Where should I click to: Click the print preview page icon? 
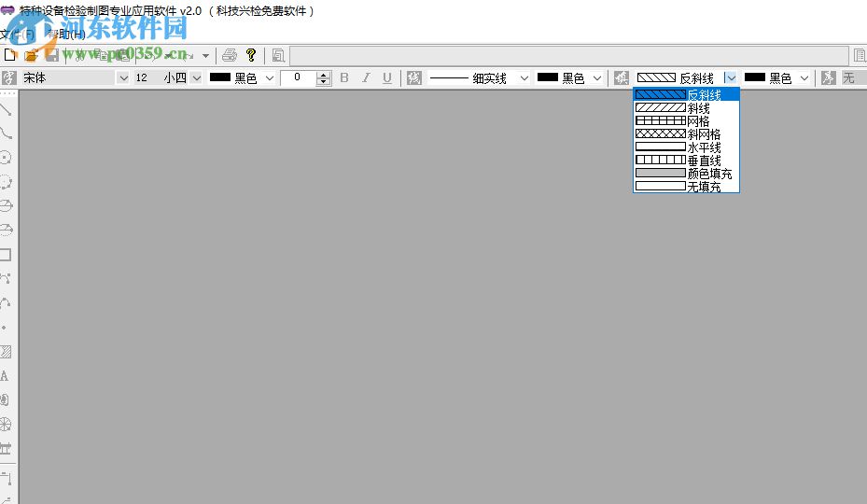pos(278,55)
